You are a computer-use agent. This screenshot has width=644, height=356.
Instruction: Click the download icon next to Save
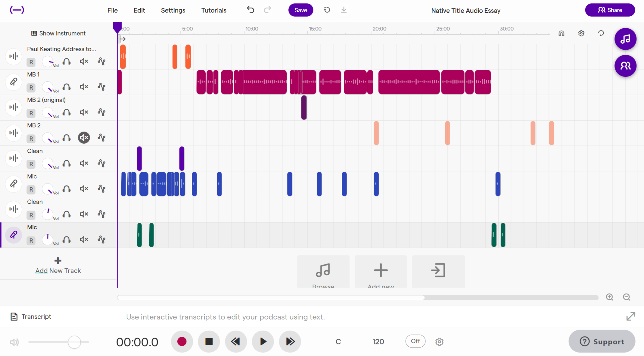[x=344, y=10]
